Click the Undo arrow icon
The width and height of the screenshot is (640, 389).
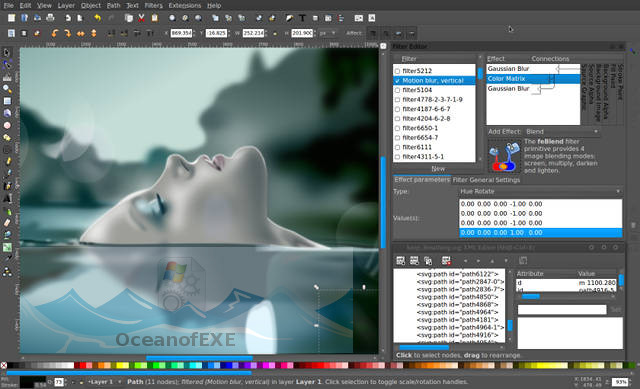point(97,18)
